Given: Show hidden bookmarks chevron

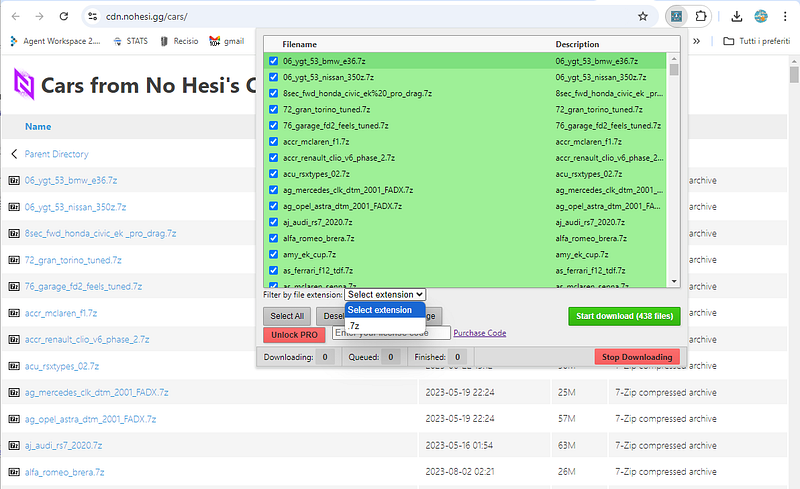Looking at the screenshot, I should pos(696,41).
